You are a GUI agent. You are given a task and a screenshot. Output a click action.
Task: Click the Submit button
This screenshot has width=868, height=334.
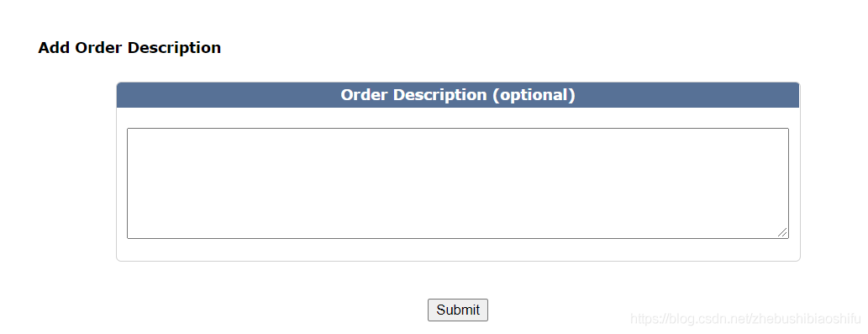point(457,310)
